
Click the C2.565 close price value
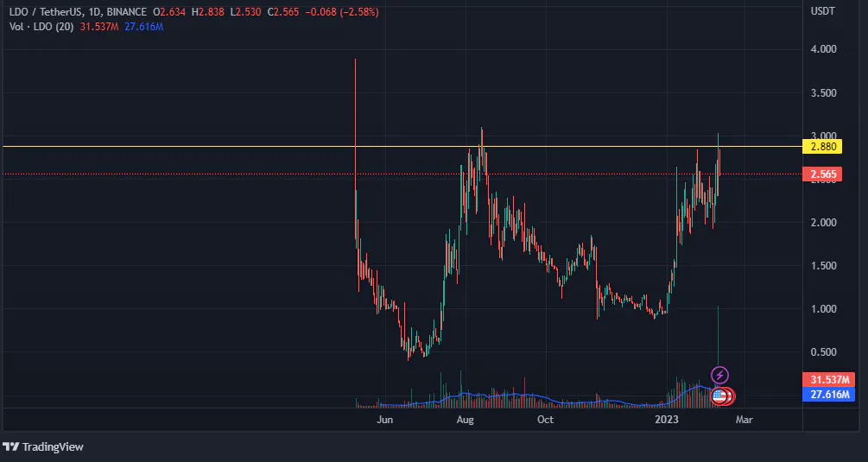[x=283, y=11]
